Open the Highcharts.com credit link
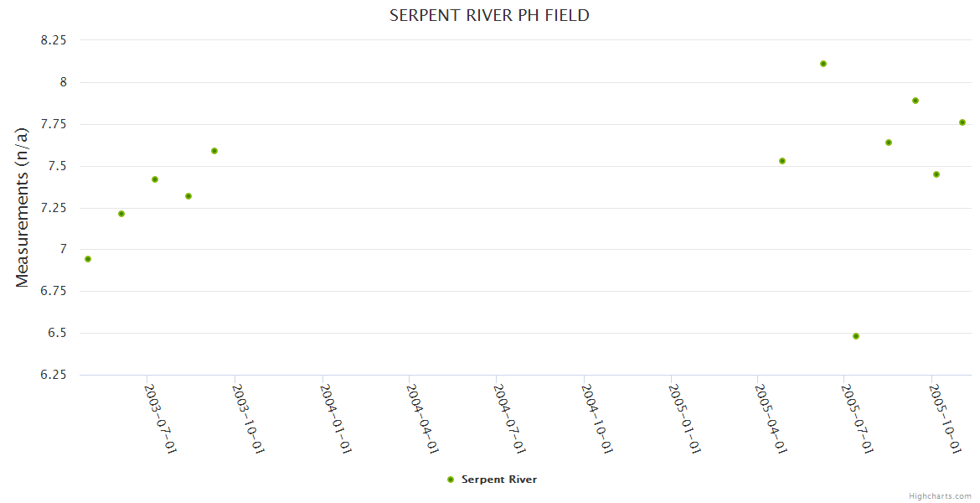 (940, 496)
